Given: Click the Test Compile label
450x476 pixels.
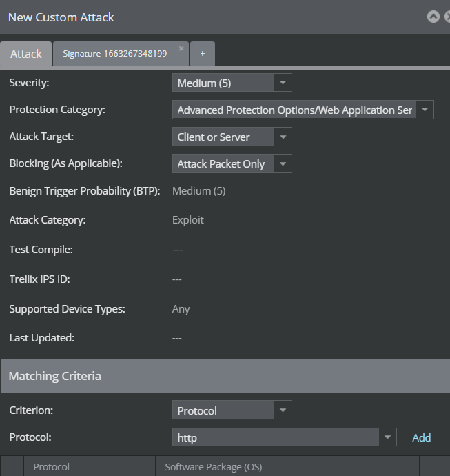Looking at the screenshot, I should click(x=41, y=250).
